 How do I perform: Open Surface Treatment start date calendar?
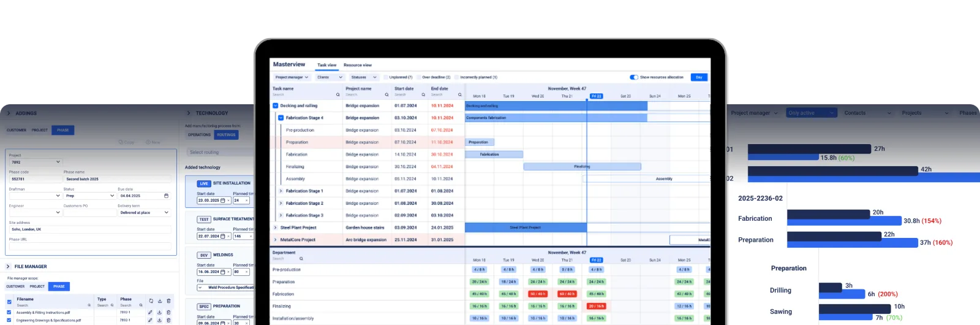point(223,236)
